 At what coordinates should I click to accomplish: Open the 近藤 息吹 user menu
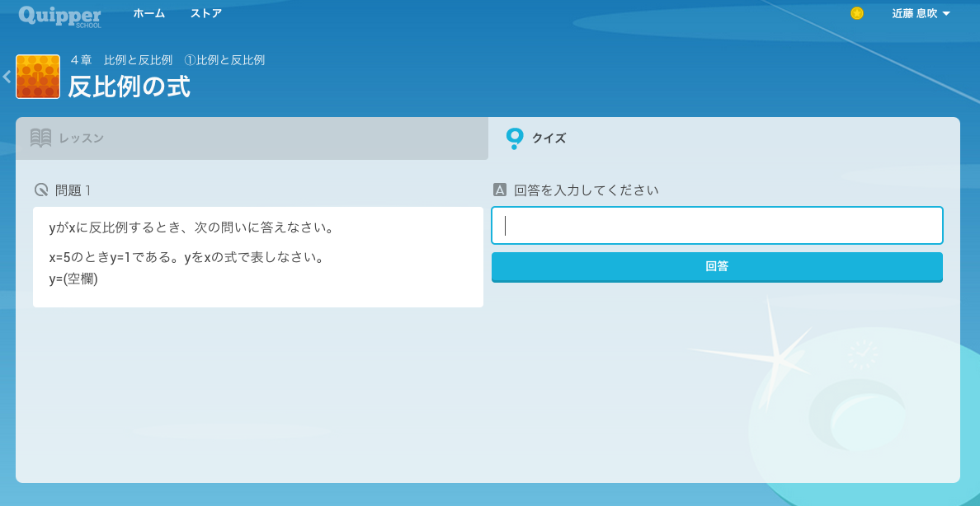click(914, 14)
